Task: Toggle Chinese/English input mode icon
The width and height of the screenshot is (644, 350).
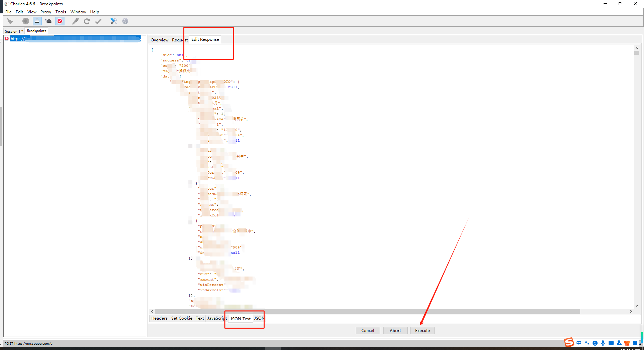Action: (x=579, y=343)
